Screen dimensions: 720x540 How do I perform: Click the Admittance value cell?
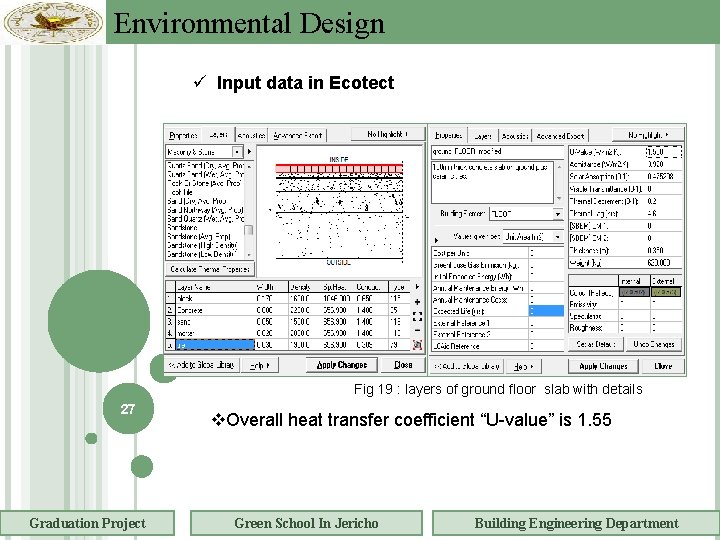[x=664, y=164]
